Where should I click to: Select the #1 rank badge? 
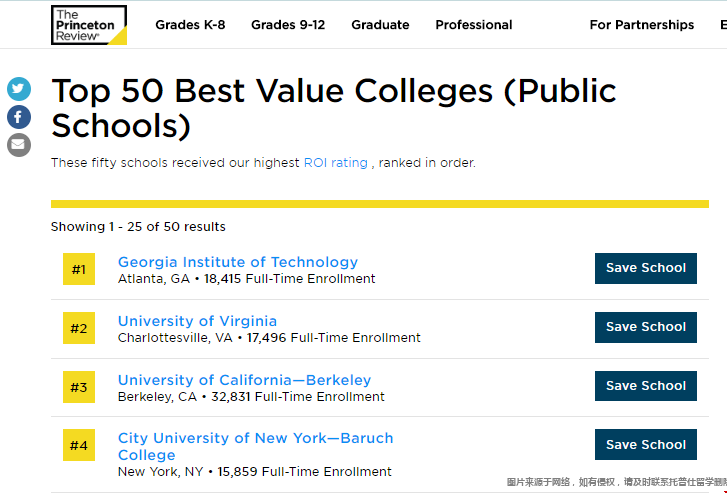click(x=79, y=269)
